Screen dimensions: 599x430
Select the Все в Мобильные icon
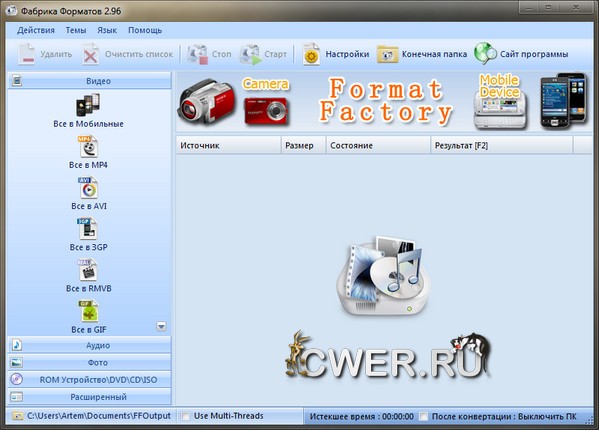[88, 105]
